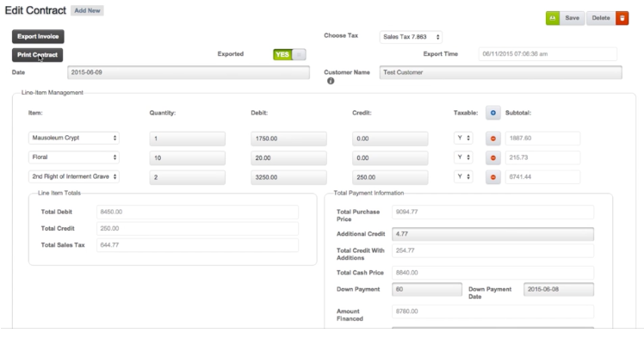The image size is (644, 339).
Task: Click the Additional Credit field
Action: 492,234
